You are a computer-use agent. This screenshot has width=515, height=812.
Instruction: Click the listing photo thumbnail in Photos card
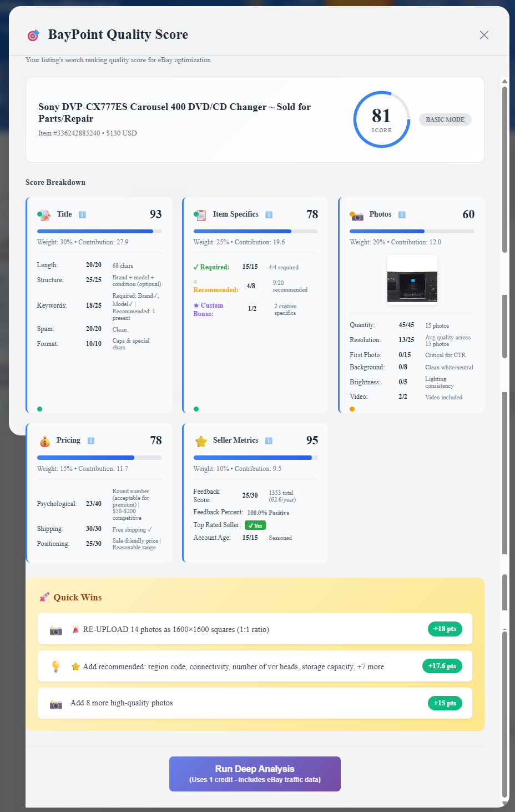coord(412,280)
